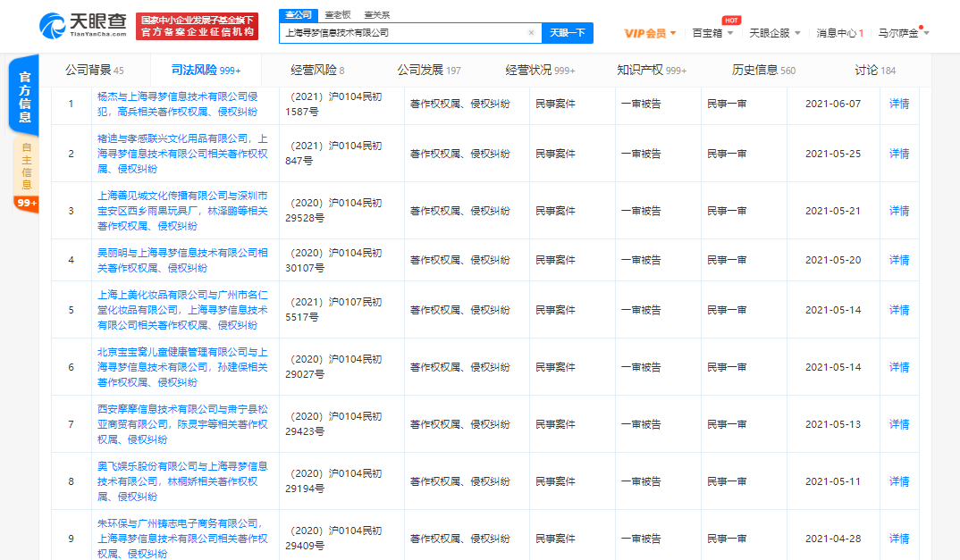The width and height of the screenshot is (960, 560).
Task: Select case number 沪0104民初29409号
Action: [333, 539]
